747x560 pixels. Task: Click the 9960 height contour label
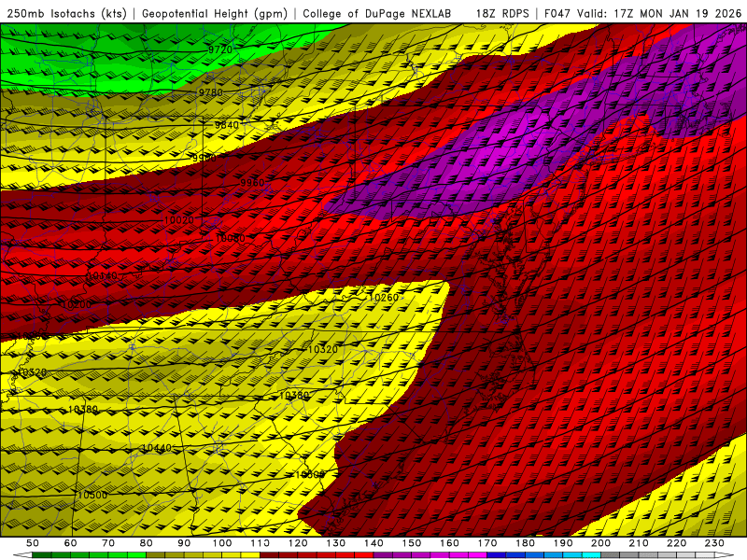pyautogui.click(x=252, y=183)
